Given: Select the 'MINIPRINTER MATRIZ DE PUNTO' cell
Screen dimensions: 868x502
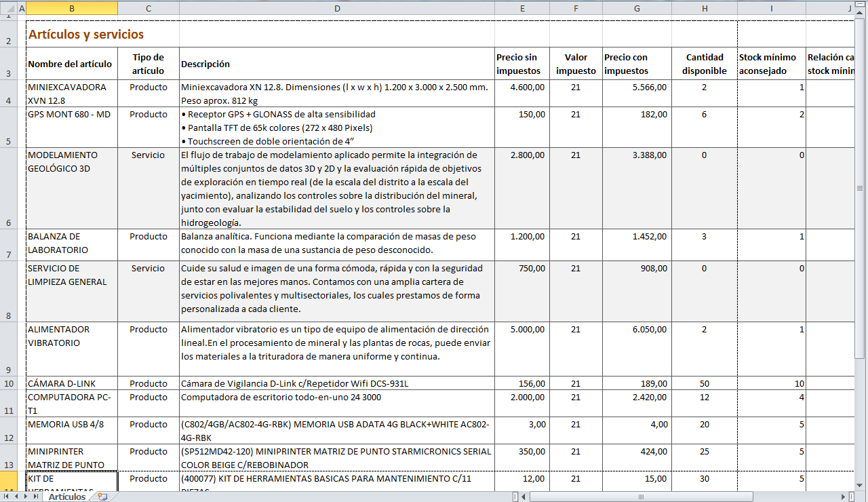Looking at the screenshot, I should [72, 458].
